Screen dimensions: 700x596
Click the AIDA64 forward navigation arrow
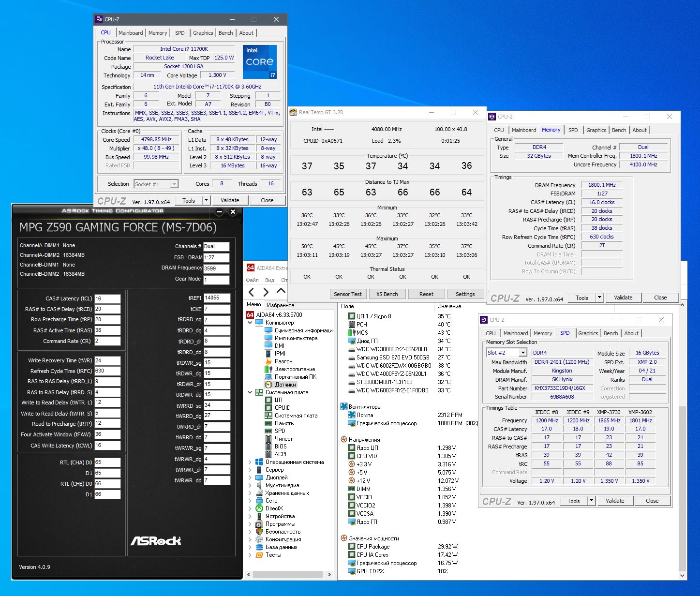(266, 292)
